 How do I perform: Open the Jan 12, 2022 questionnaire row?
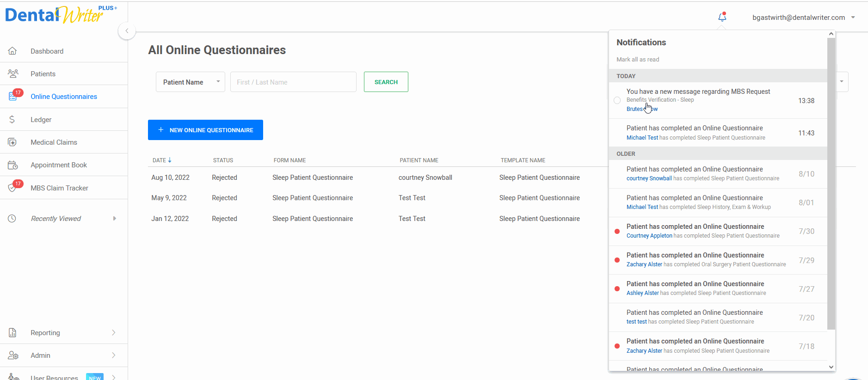coord(378,219)
